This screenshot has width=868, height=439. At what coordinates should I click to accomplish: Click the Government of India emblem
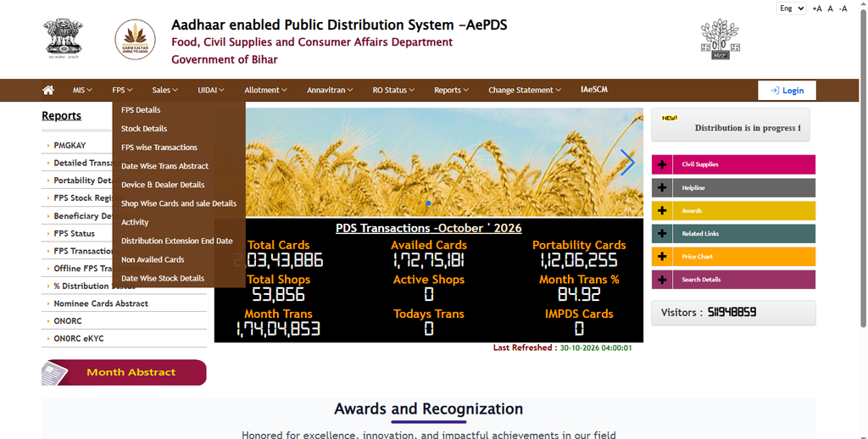click(x=63, y=39)
